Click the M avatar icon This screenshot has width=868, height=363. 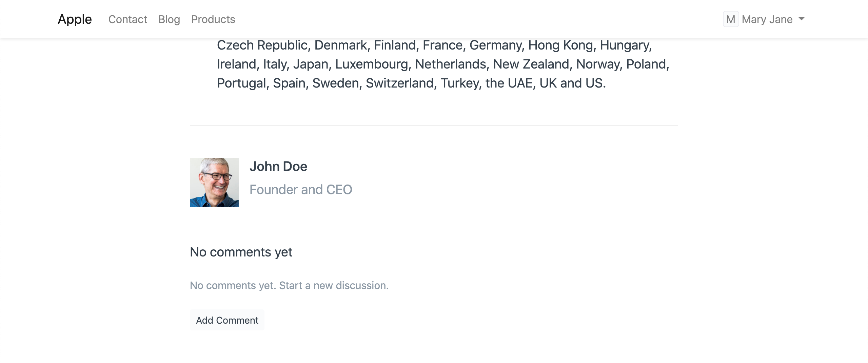[731, 19]
